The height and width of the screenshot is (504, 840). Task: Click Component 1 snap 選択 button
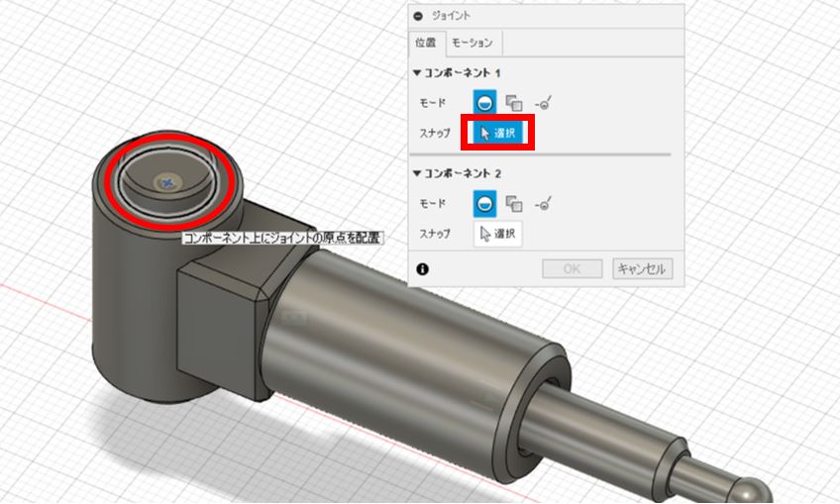(497, 133)
